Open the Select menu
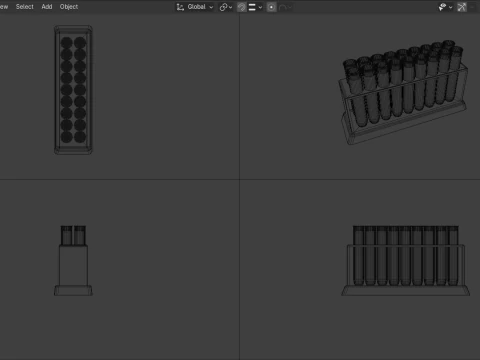 (25, 7)
